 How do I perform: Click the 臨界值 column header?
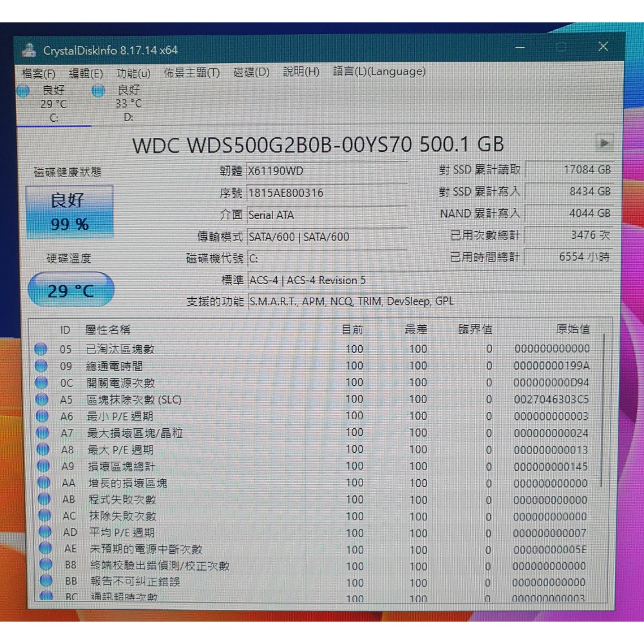coord(475,329)
